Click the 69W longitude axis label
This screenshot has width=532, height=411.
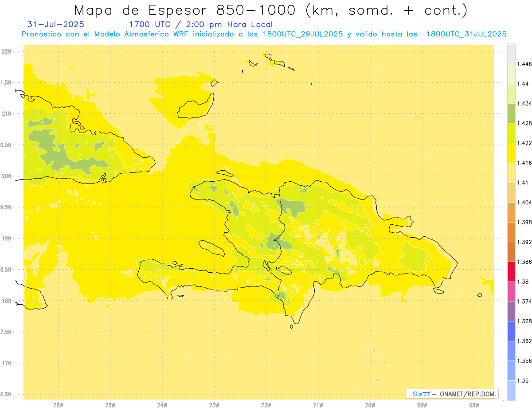[x=422, y=405]
